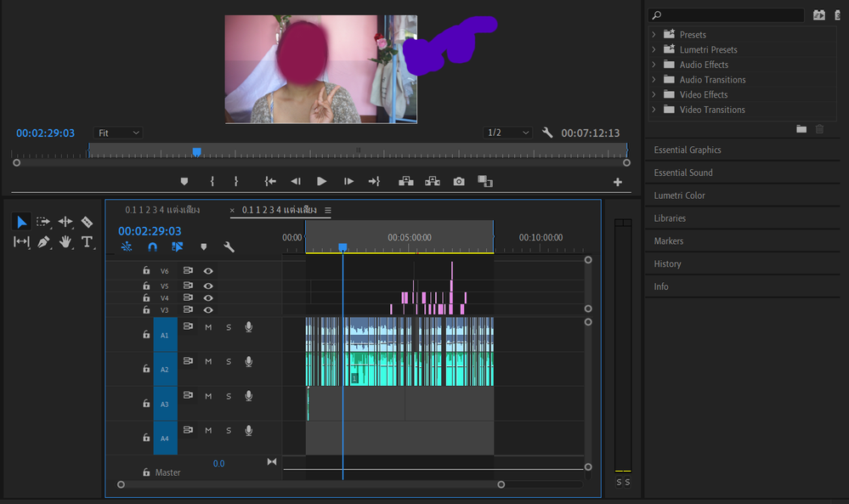Toggle lock on track V3
The image size is (849, 504).
pyautogui.click(x=146, y=309)
